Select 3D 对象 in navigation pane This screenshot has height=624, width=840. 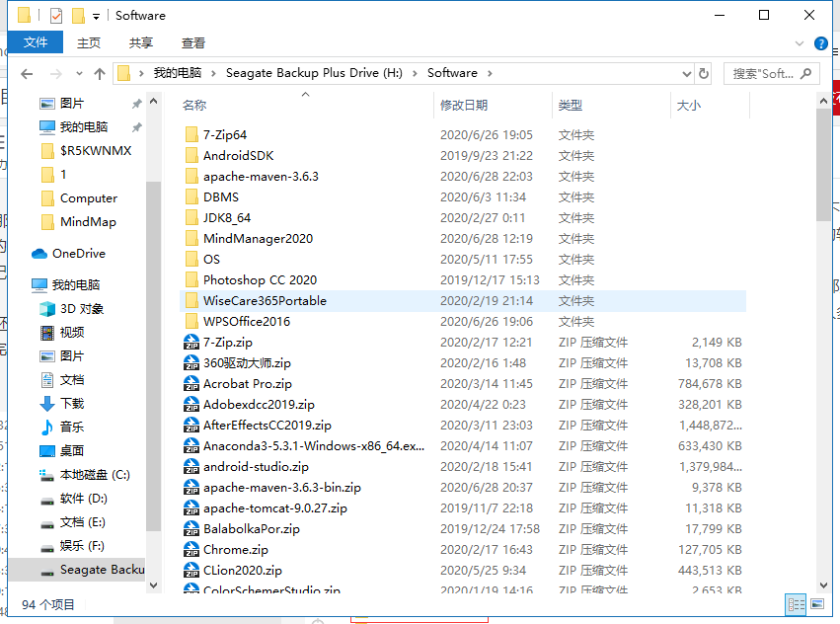pyautogui.click(x=81, y=309)
